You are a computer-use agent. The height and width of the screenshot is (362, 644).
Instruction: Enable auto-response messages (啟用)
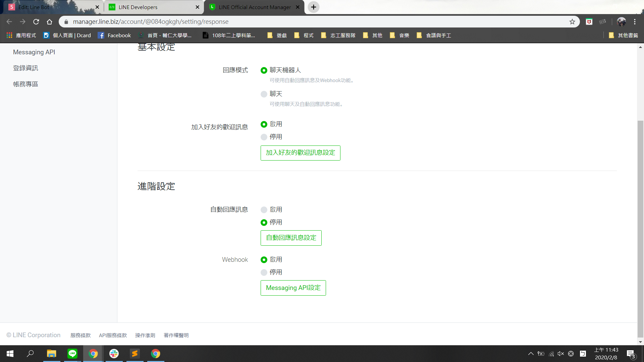click(264, 210)
